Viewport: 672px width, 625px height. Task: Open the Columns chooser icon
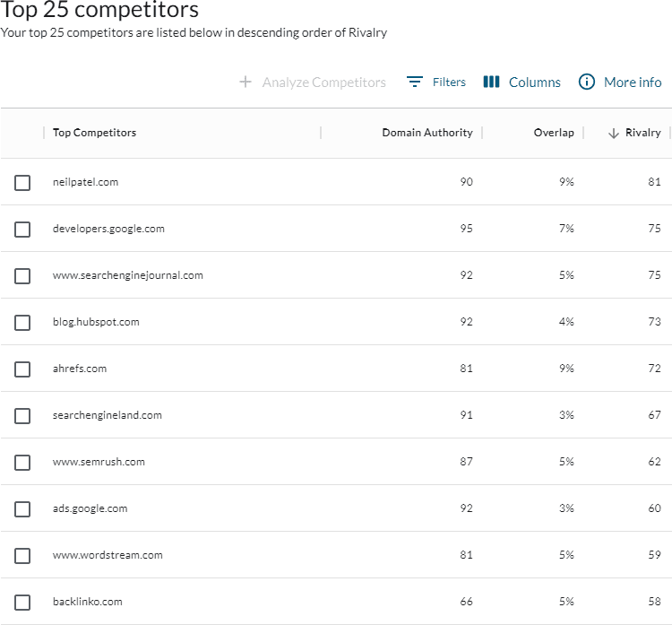pos(491,82)
